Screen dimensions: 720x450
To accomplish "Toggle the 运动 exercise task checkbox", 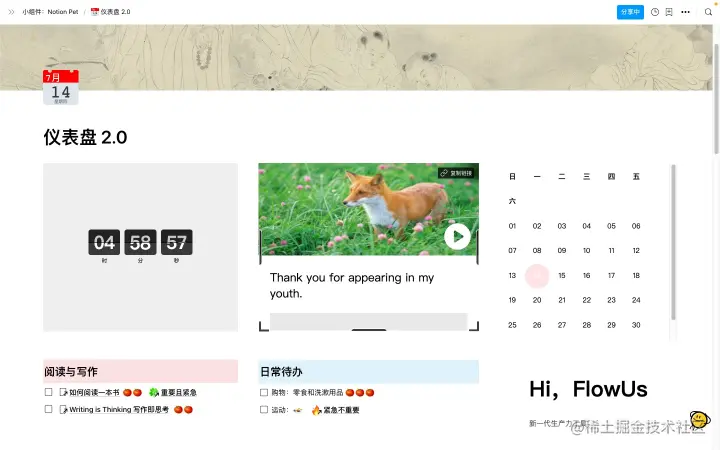I will tap(264, 410).
